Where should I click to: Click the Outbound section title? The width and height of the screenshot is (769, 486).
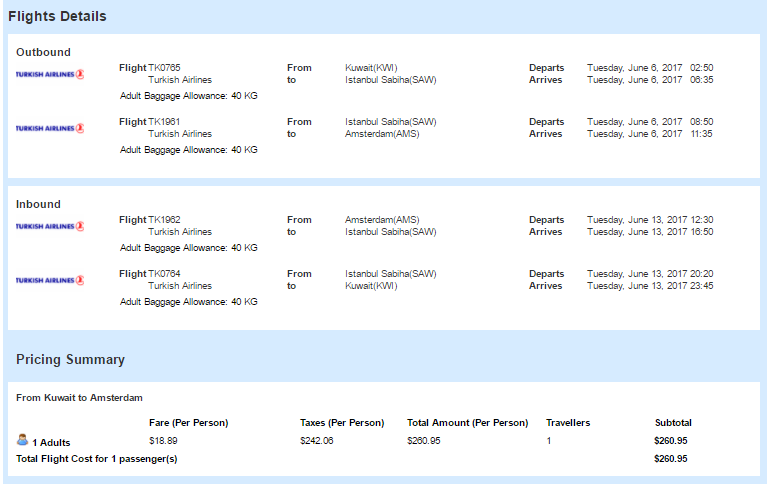[x=43, y=52]
